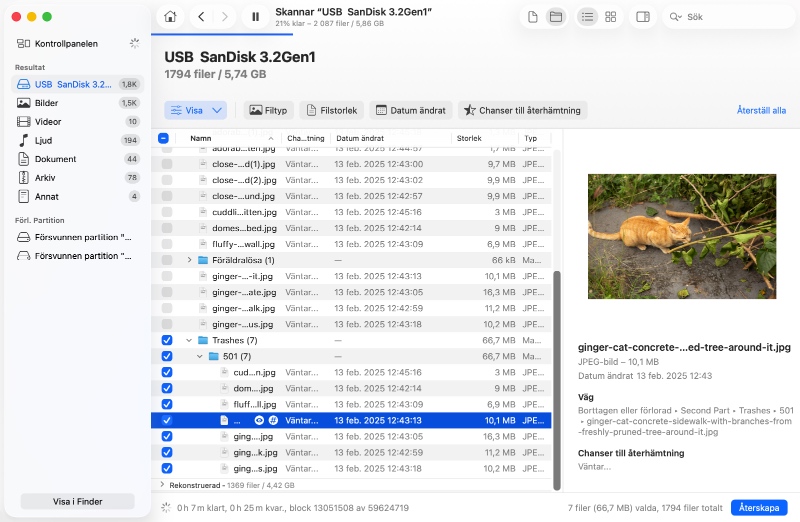Viewport: 800px width, 522px height.
Task: Preview the selected file via eye icon
Action: [259, 421]
